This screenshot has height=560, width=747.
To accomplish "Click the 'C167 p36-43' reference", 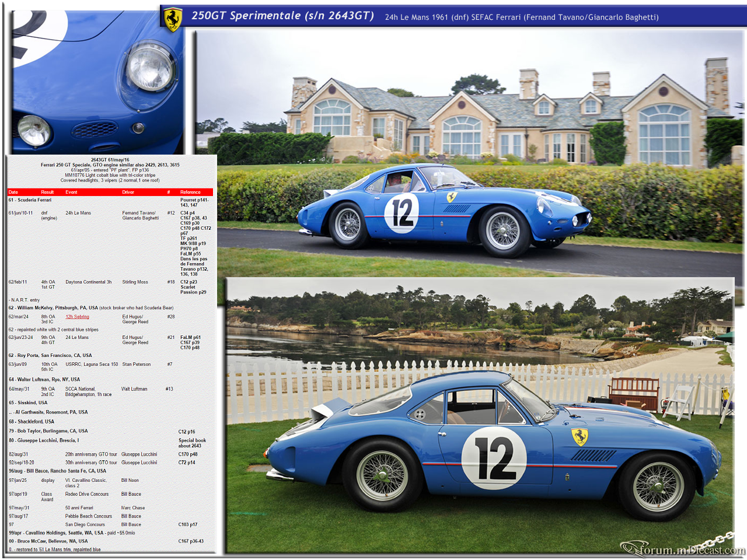I will [x=191, y=541].
